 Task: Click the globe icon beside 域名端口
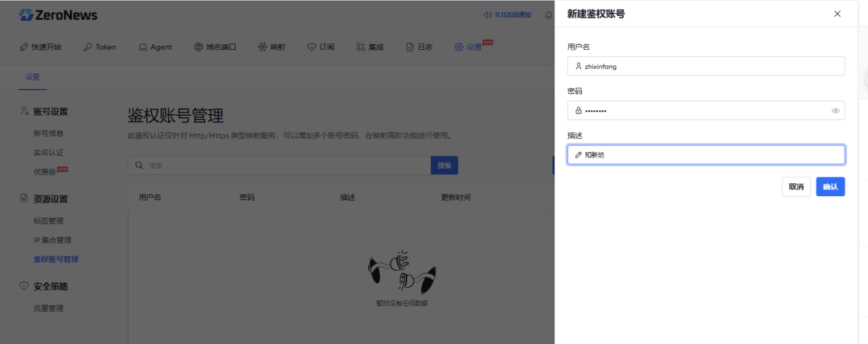coord(199,47)
